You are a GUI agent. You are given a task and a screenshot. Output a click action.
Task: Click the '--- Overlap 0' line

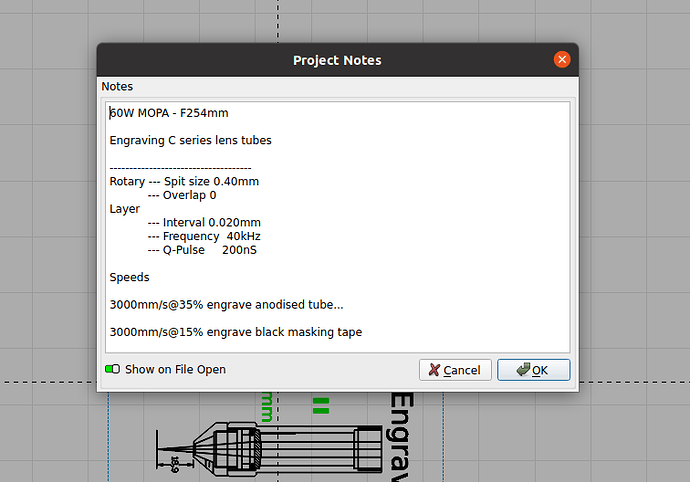coord(182,195)
